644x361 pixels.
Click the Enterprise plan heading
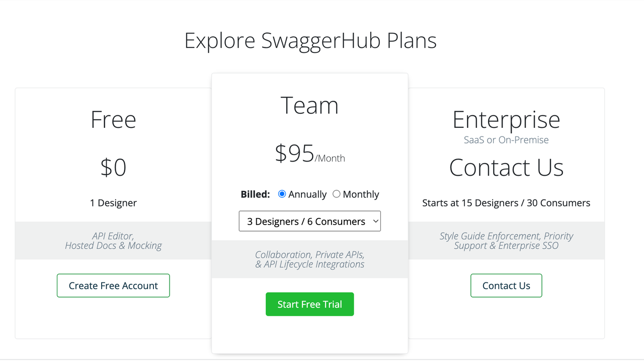click(506, 119)
